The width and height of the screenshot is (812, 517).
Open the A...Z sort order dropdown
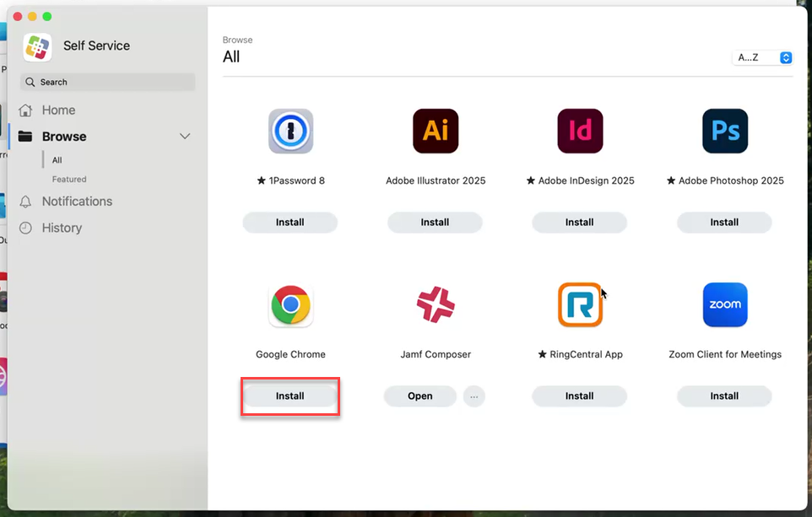[x=762, y=57]
